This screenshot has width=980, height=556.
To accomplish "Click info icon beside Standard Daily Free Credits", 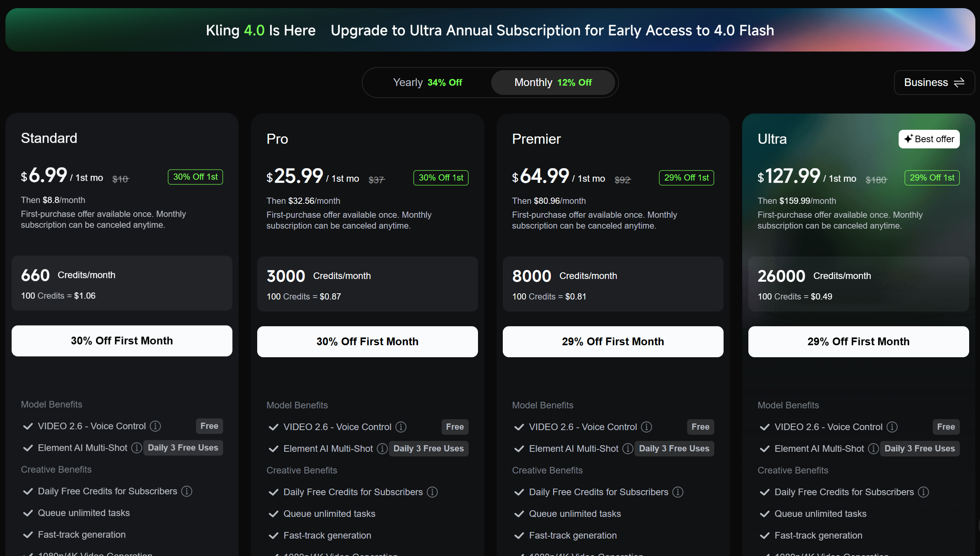I will pyautogui.click(x=187, y=491).
